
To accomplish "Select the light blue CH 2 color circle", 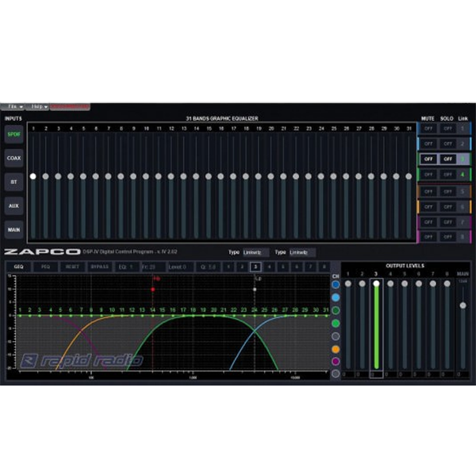I will 336,297.
